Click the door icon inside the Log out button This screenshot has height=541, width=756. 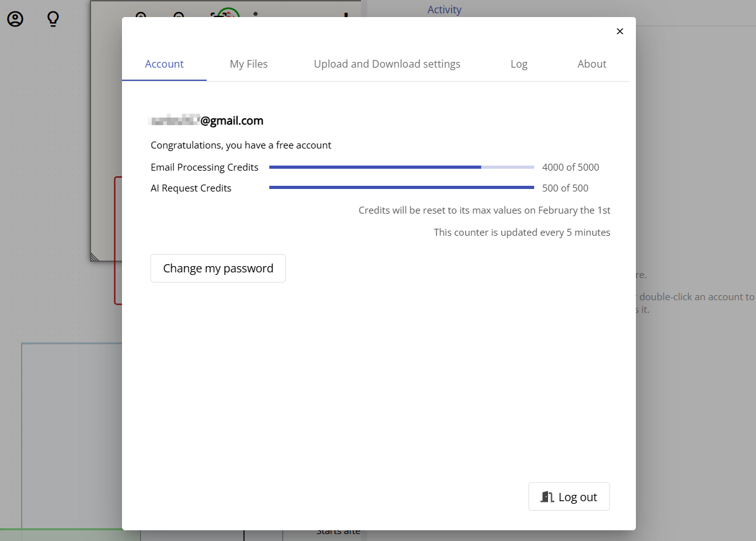tap(547, 497)
